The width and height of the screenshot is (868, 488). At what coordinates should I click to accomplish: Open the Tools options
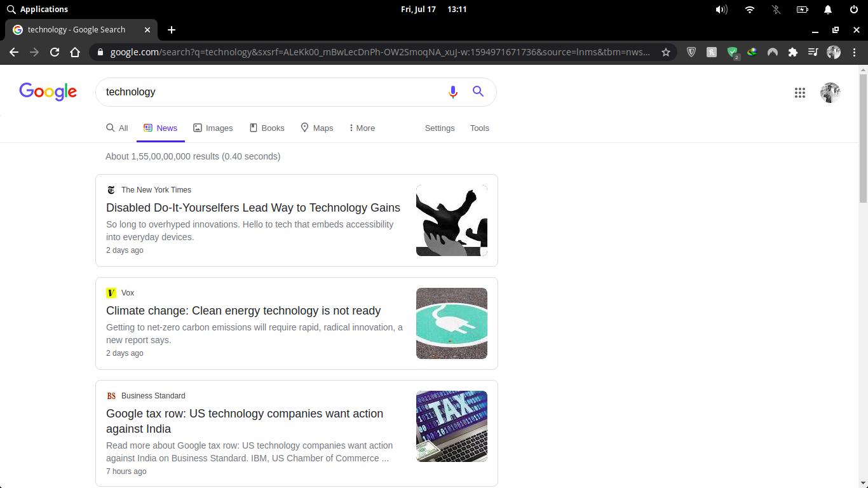(480, 128)
